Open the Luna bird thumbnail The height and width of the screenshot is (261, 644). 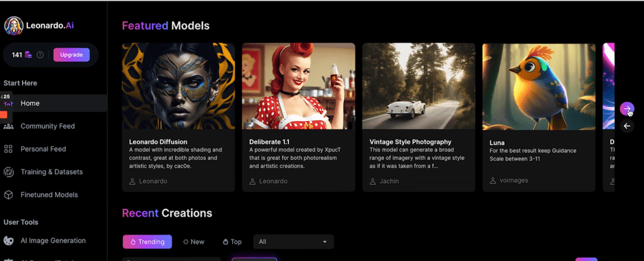(x=539, y=86)
